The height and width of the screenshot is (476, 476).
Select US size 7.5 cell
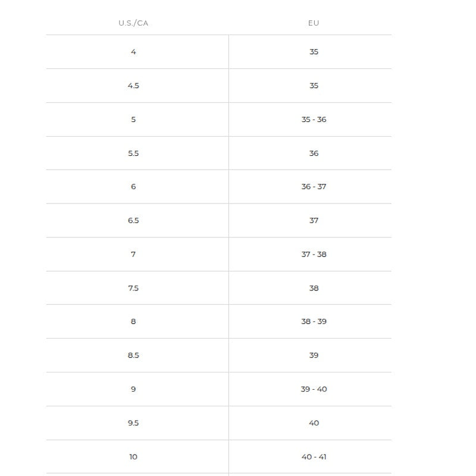[x=133, y=289]
